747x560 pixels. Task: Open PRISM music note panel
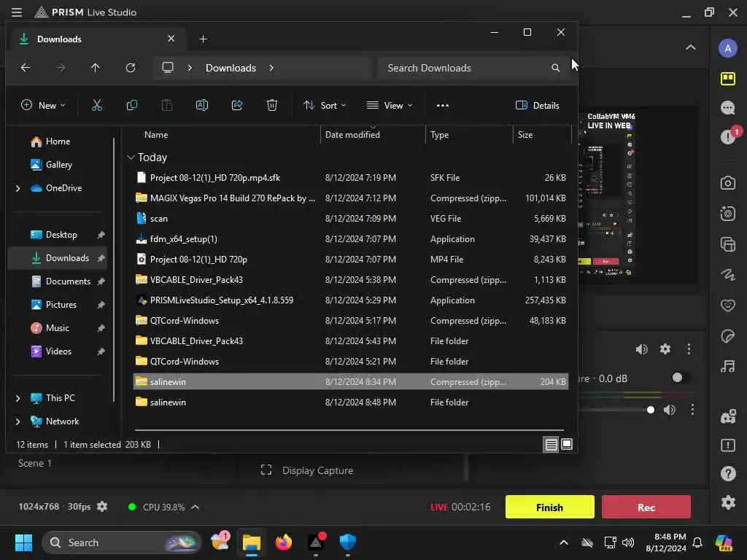coord(727,366)
